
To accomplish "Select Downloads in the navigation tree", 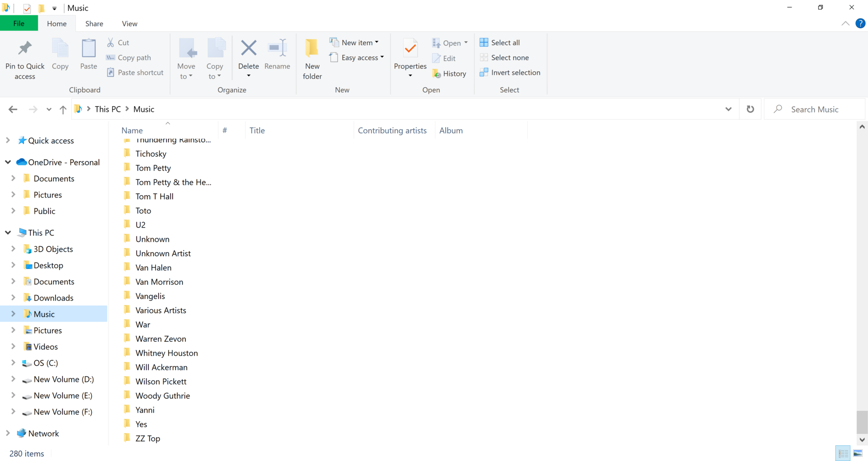I will (x=53, y=297).
